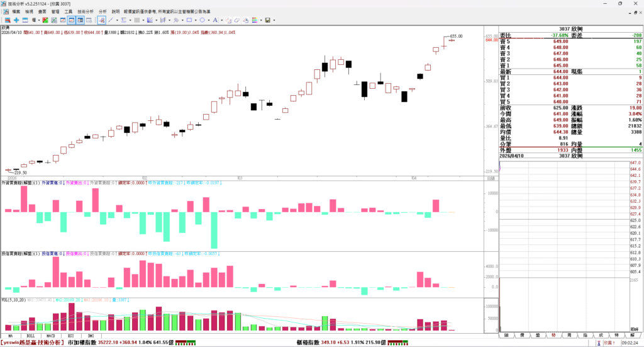
Task: Select the text annotation tool
Action: pos(214,20)
